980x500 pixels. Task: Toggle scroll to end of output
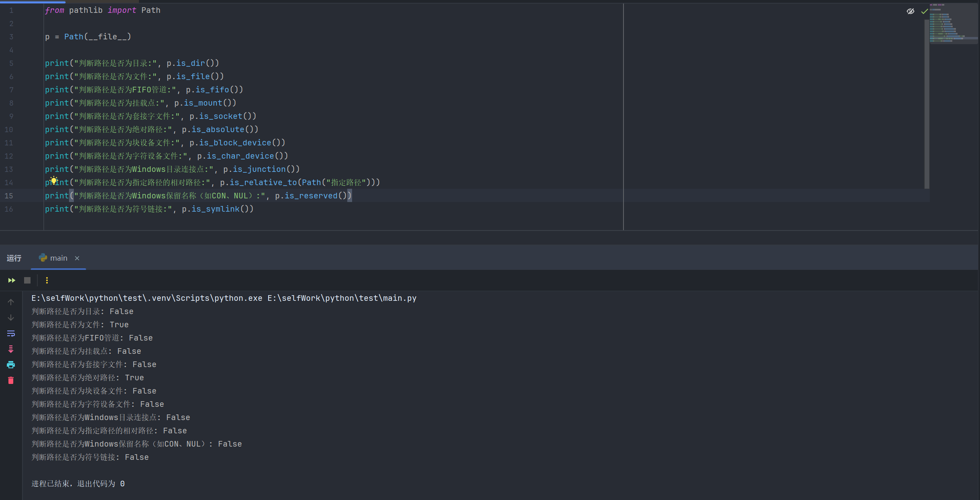(11, 349)
